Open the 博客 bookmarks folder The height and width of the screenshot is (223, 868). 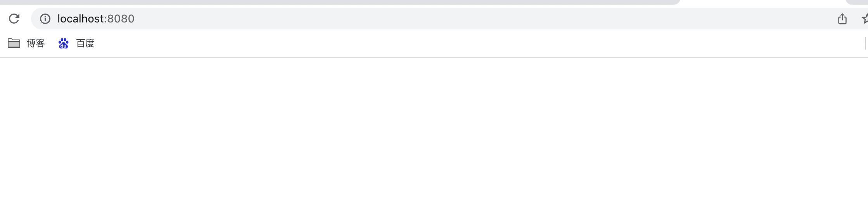click(x=26, y=43)
